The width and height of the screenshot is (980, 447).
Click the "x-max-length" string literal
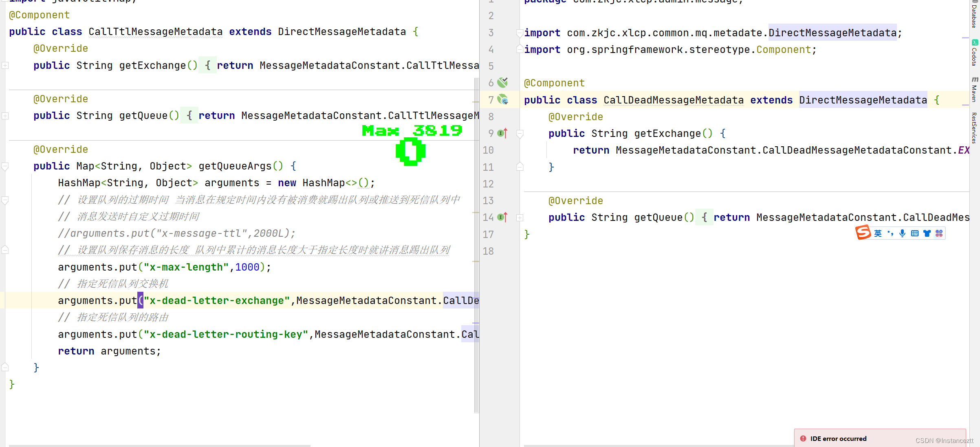(x=186, y=267)
